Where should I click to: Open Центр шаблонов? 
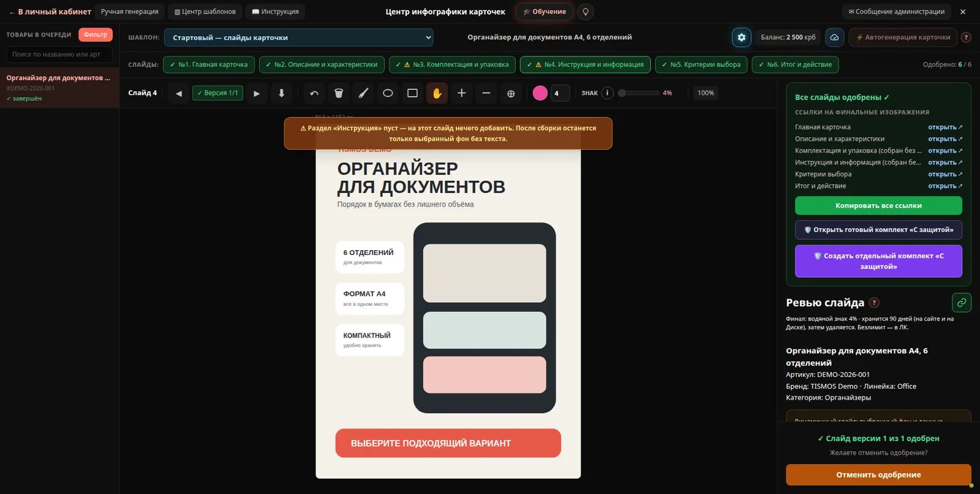tap(205, 12)
